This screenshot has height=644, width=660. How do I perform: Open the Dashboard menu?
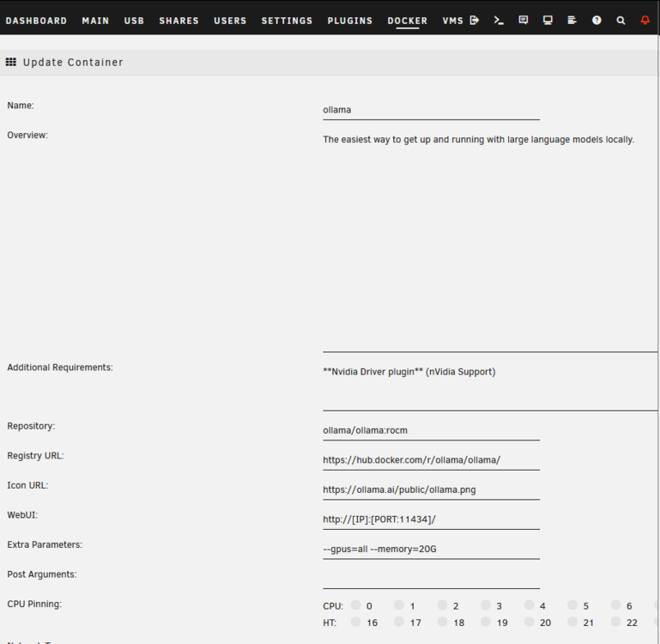[36, 21]
